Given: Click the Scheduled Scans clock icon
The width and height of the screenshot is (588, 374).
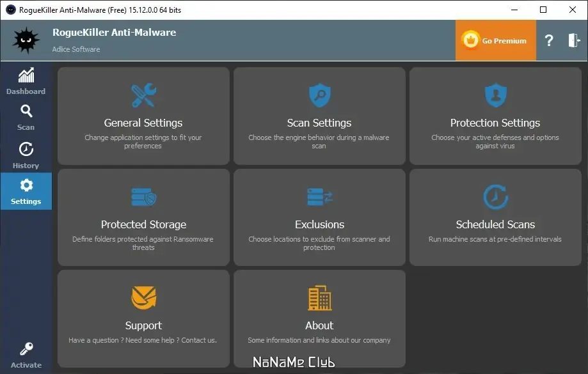Looking at the screenshot, I should [x=495, y=196].
